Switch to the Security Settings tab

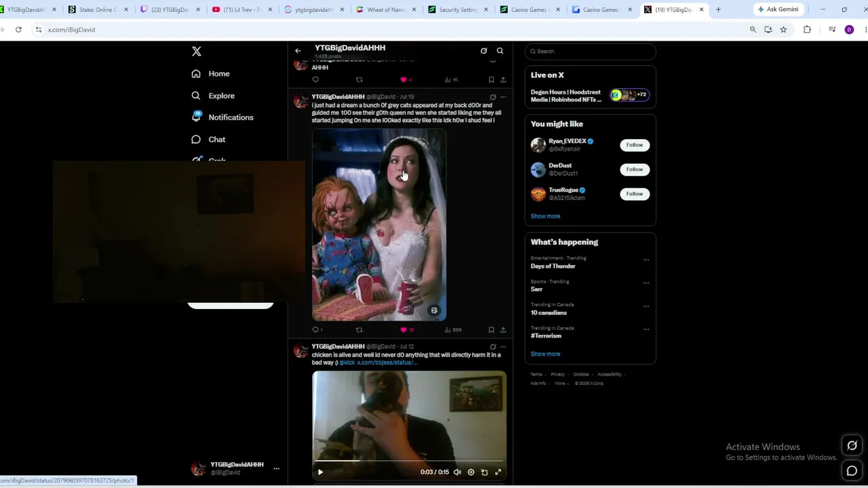coord(458,9)
